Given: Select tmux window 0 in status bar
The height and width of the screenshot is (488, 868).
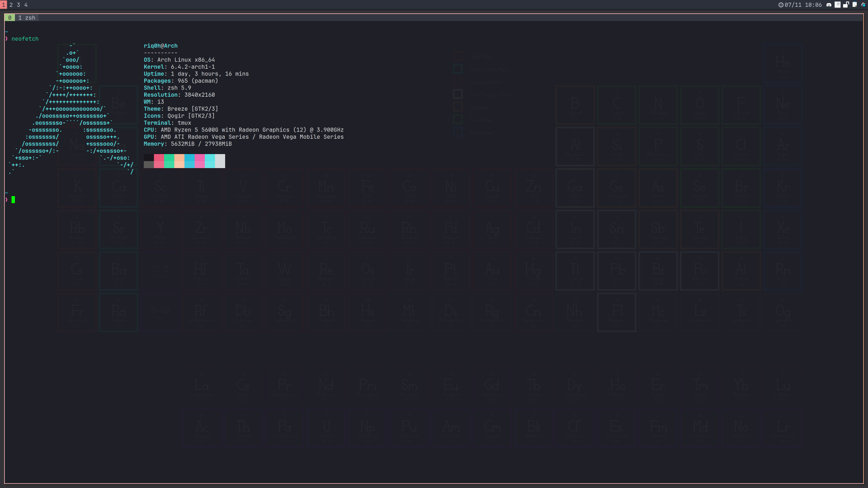Looking at the screenshot, I should click(9, 18).
